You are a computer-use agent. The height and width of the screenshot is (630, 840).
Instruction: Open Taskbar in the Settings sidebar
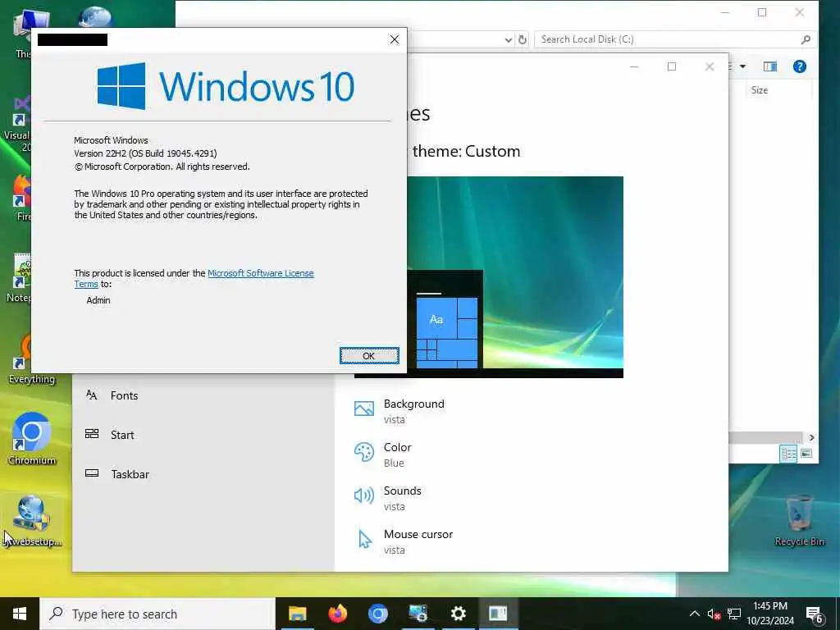point(130,474)
